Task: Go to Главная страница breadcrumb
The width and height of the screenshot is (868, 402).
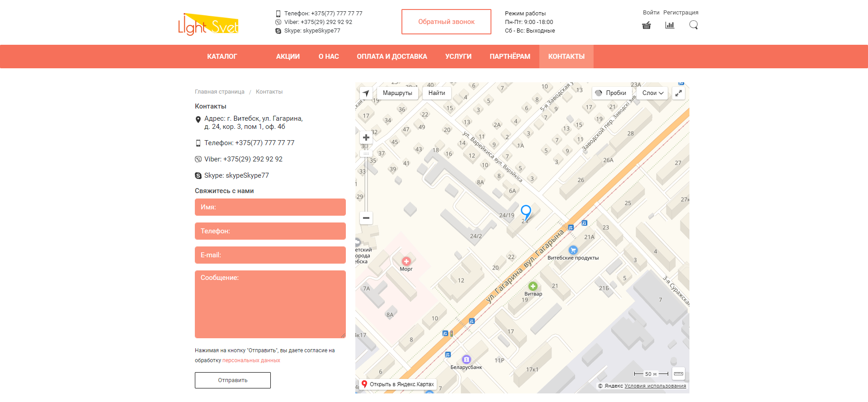Action: pos(220,92)
